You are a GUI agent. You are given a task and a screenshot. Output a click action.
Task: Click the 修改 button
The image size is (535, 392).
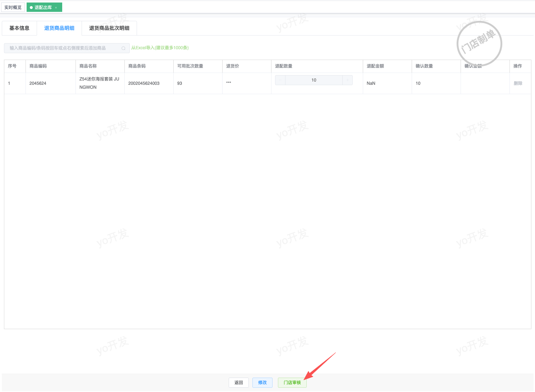(x=262, y=383)
